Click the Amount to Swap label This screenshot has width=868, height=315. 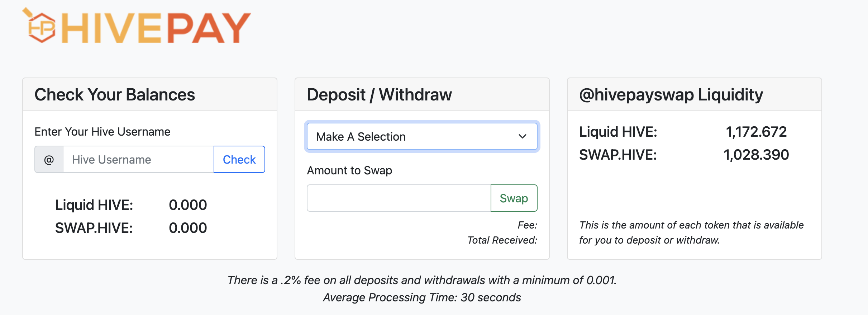349,170
